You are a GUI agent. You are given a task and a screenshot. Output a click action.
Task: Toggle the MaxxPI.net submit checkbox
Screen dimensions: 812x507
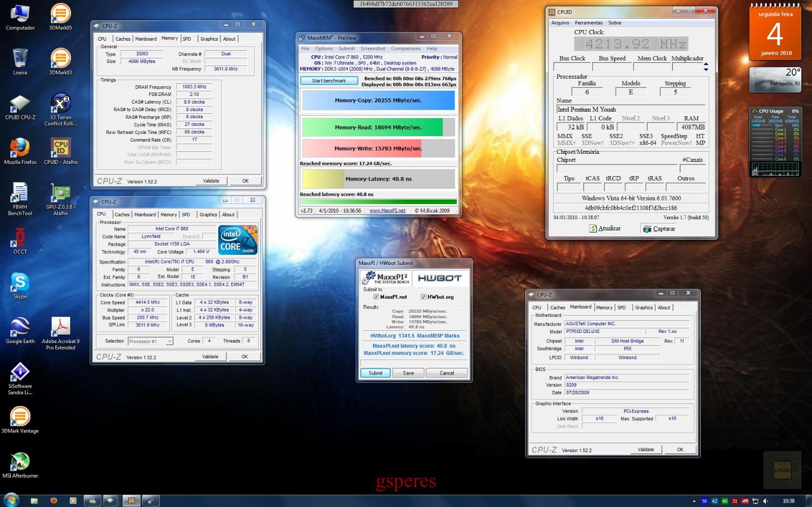point(376,297)
